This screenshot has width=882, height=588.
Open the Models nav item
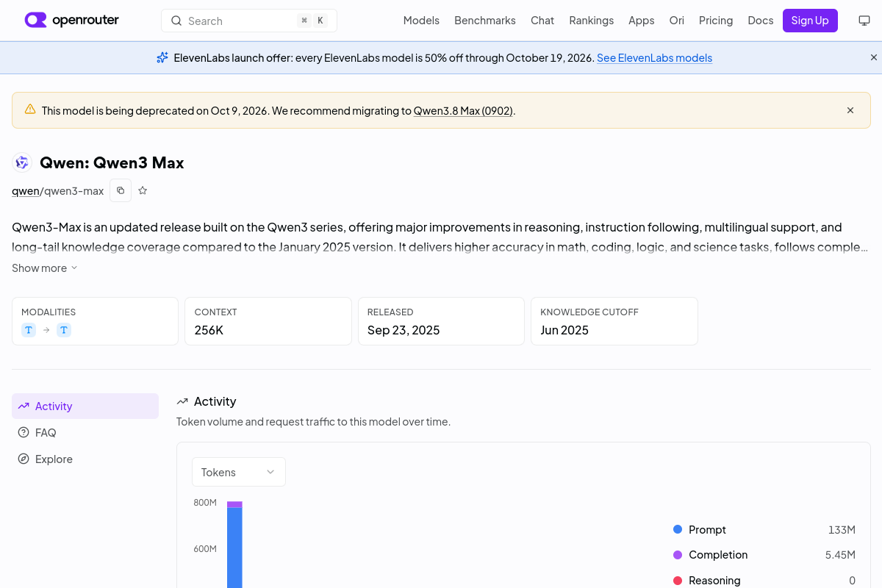click(421, 21)
